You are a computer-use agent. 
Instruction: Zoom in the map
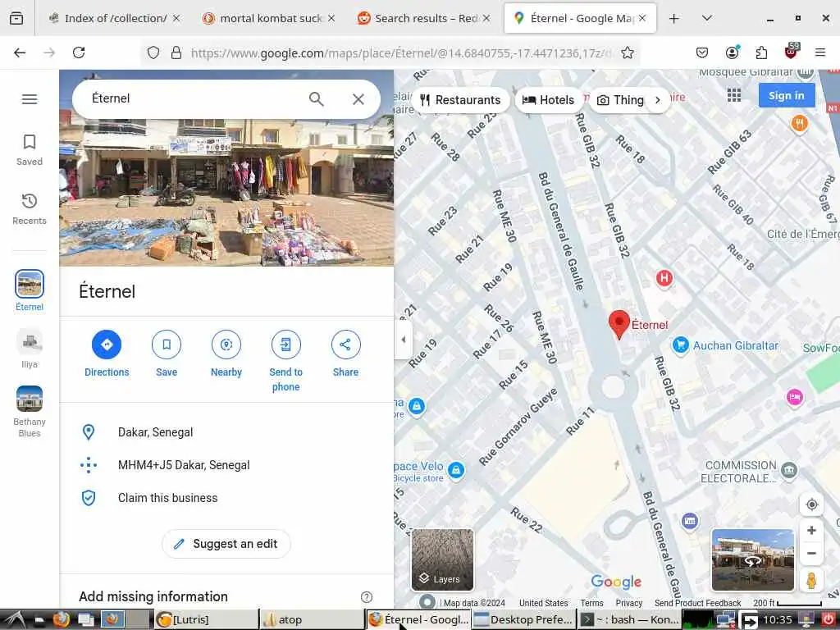[811, 530]
